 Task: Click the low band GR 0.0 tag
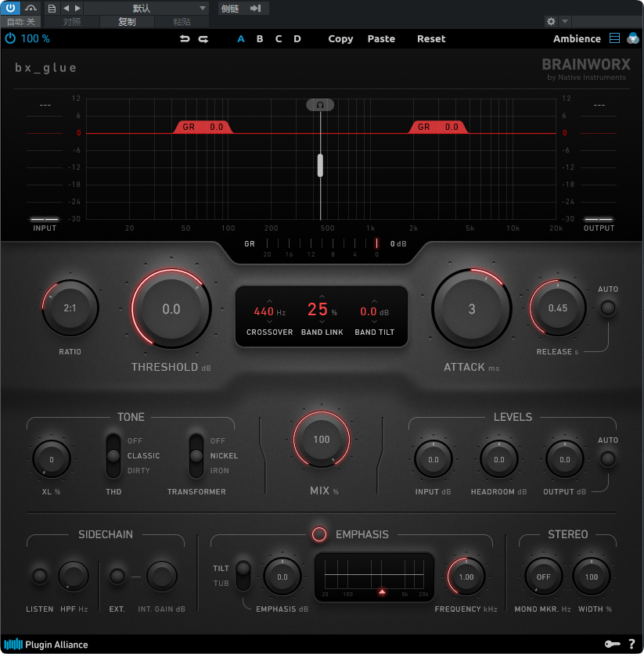pos(203,127)
